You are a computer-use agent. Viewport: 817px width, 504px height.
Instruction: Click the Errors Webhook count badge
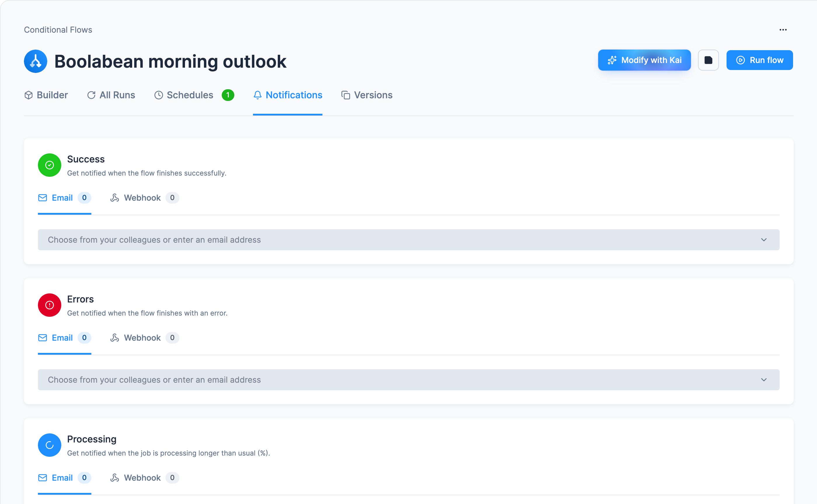point(172,338)
